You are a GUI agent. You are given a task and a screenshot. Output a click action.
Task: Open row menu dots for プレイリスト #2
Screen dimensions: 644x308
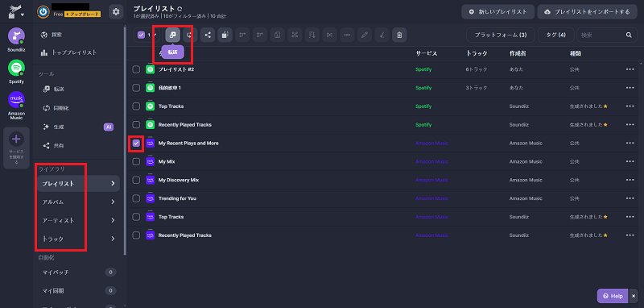pos(630,69)
